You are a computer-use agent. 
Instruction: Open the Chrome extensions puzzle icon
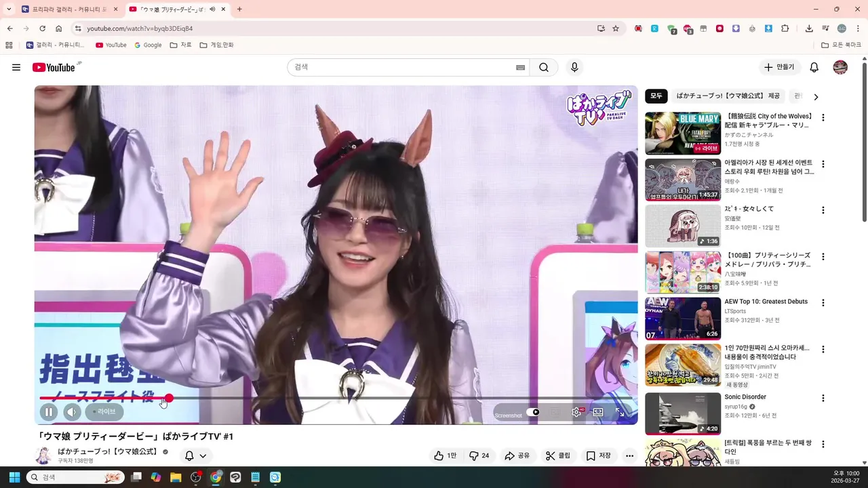(x=785, y=28)
